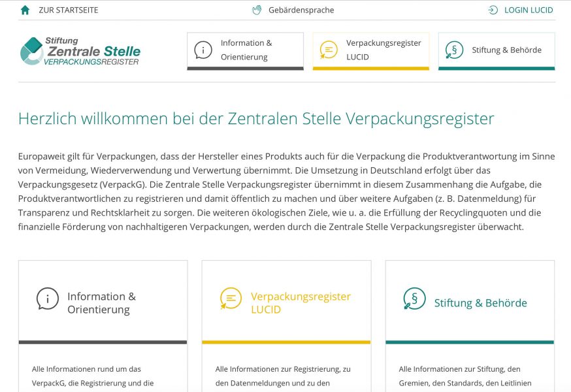
Task: Click the yellow LUCID icon in the middle card
Action: point(231,299)
